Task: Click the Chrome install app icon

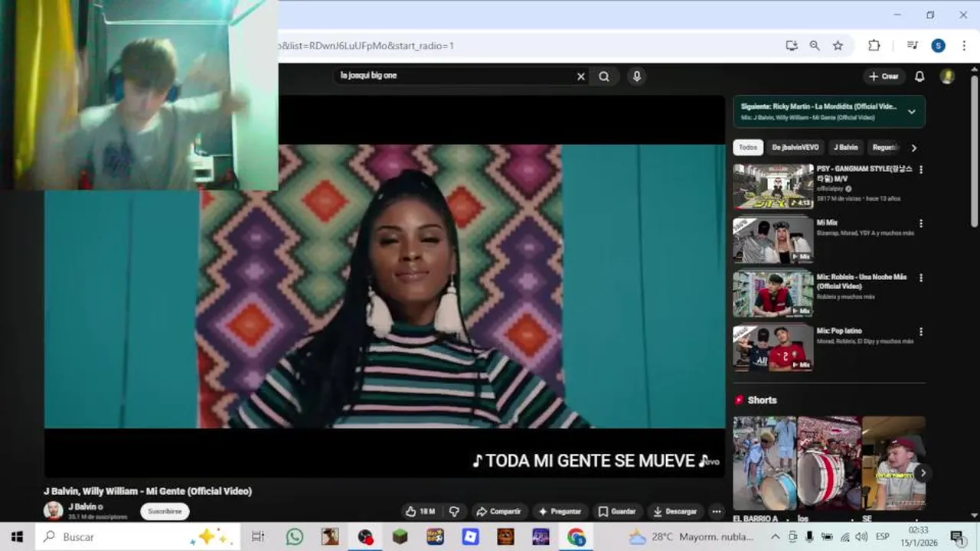Action: (792, 46)
